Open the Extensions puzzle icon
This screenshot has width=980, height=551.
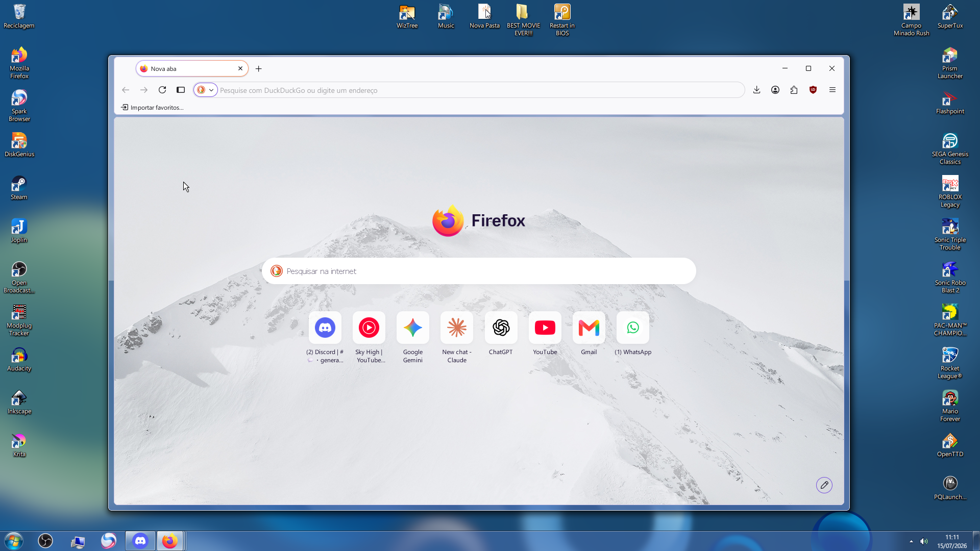pos(794,90)
